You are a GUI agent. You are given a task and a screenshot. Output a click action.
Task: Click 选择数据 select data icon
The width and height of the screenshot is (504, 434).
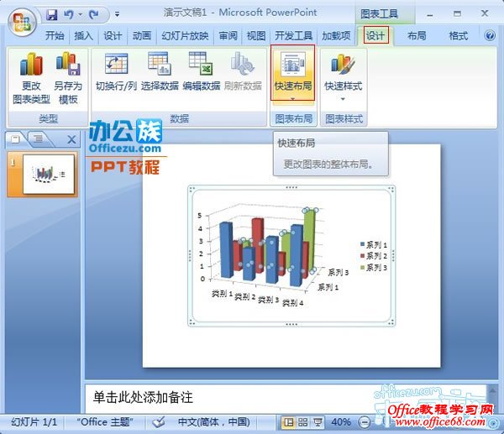160,72
